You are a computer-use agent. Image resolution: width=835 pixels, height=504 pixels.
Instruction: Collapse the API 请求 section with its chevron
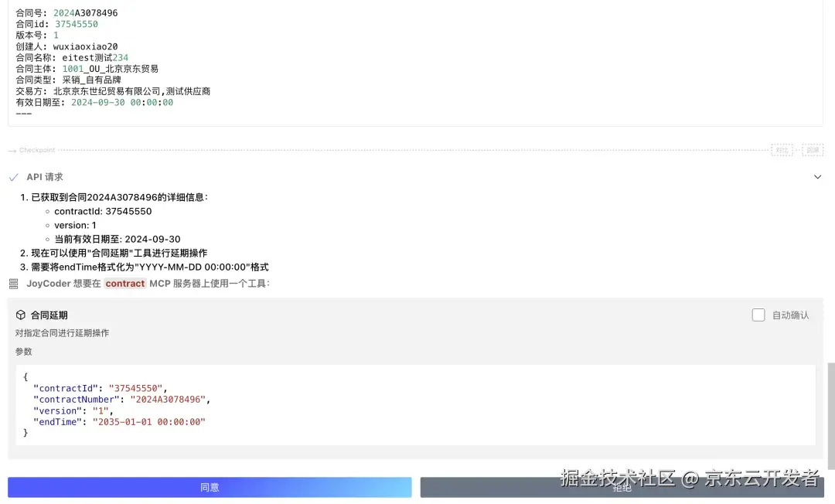pyautogui.click(x=818, y=176)
